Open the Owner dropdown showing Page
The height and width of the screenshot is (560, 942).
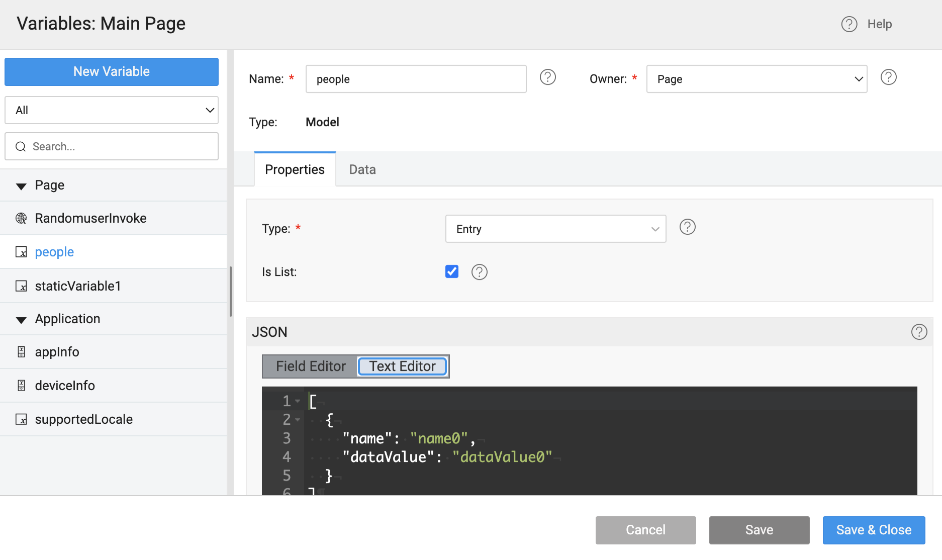(756, 79)
